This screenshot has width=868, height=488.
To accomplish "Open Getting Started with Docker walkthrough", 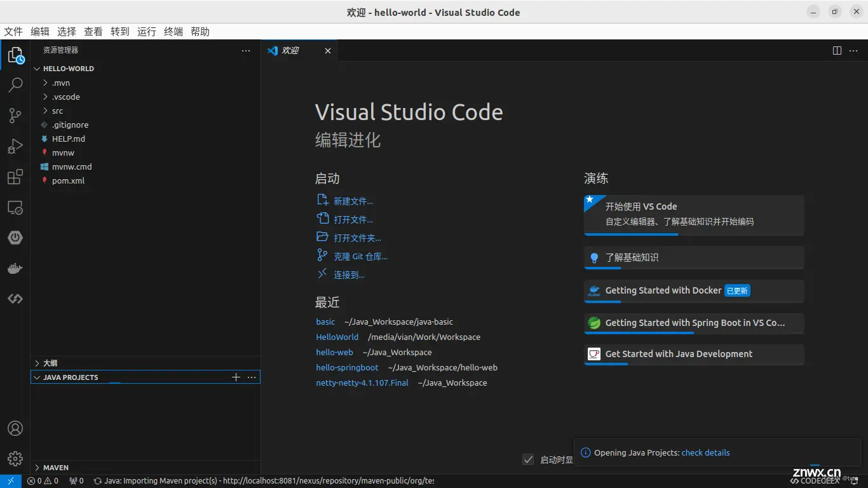I will coord(694,291).
